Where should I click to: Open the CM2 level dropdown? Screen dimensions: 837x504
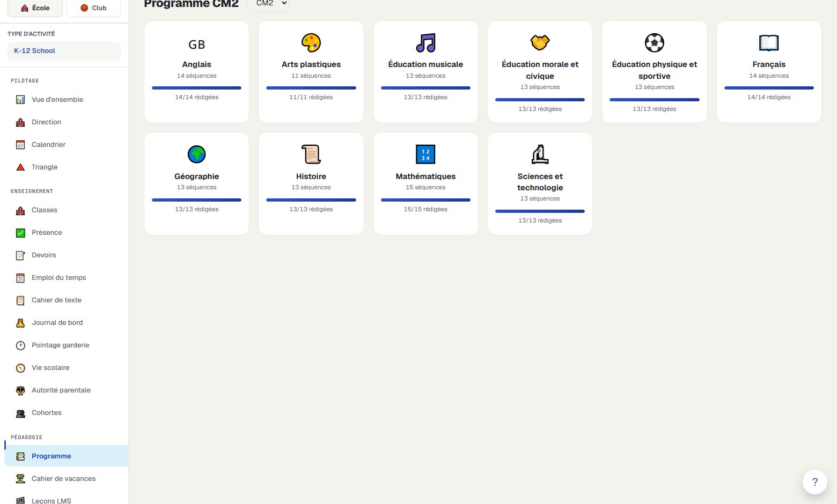268,3
